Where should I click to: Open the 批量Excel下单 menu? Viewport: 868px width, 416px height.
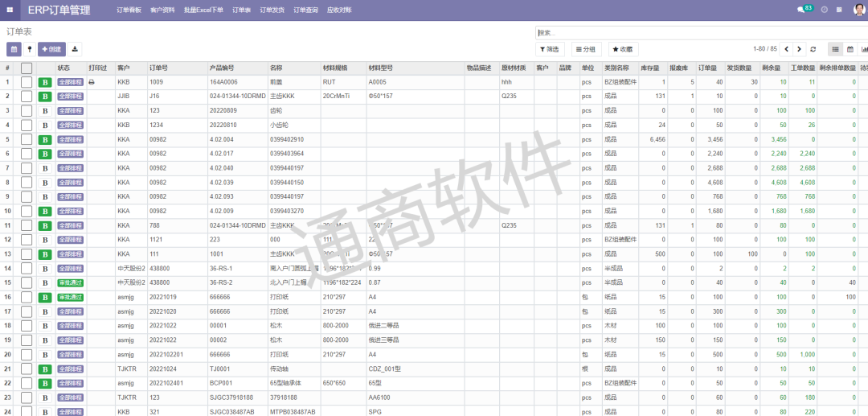click(x=203, y=10)
